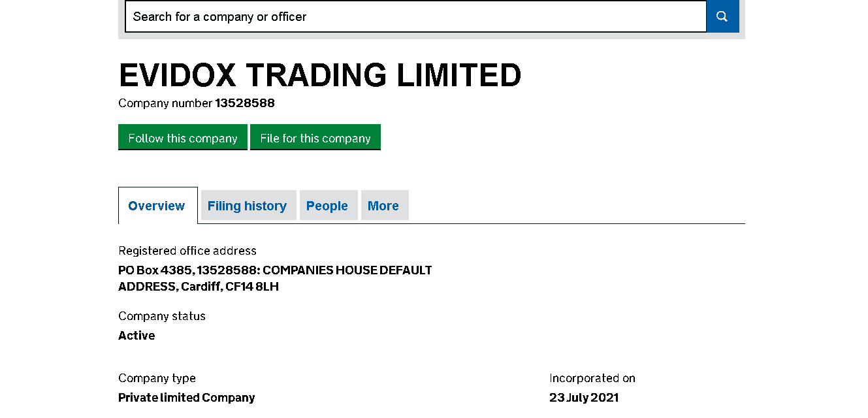Switch to the Filing history tab
The height and width of the screenshot is (418, 868).
[x=247, y=206]
